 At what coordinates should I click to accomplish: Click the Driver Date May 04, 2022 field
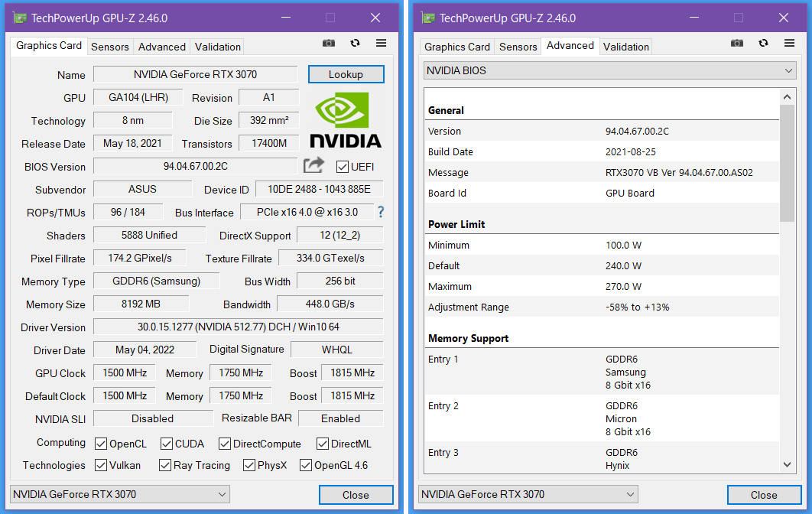[145, 350]
